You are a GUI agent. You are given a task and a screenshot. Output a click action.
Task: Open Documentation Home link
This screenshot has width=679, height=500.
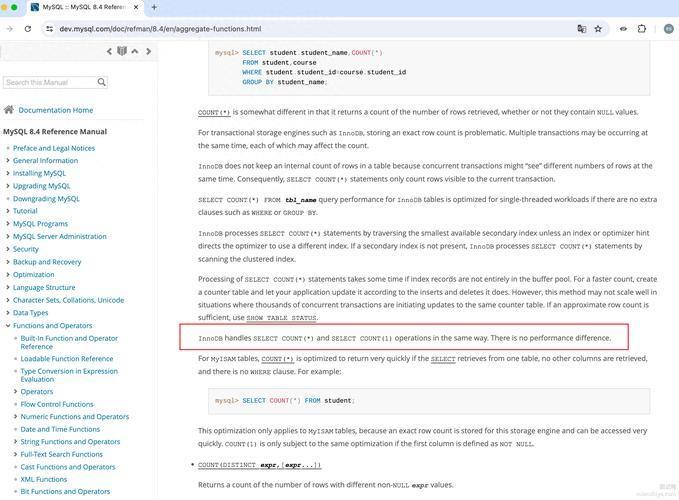(x=56, y=110)
